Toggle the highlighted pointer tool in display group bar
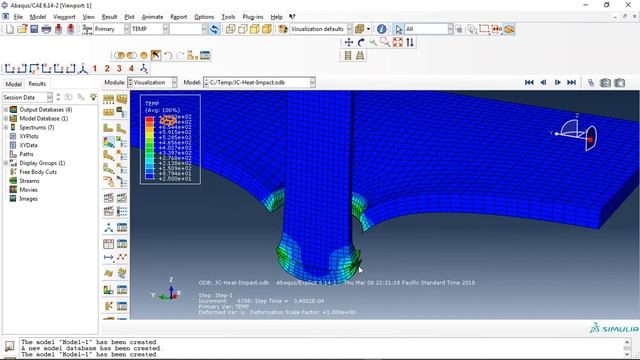 pos(156,55)
